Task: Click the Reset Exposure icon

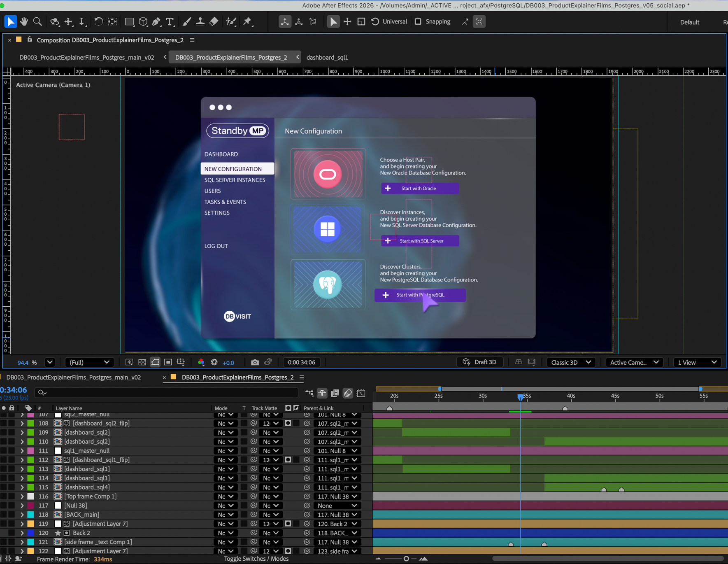Action: coord(214,362)
